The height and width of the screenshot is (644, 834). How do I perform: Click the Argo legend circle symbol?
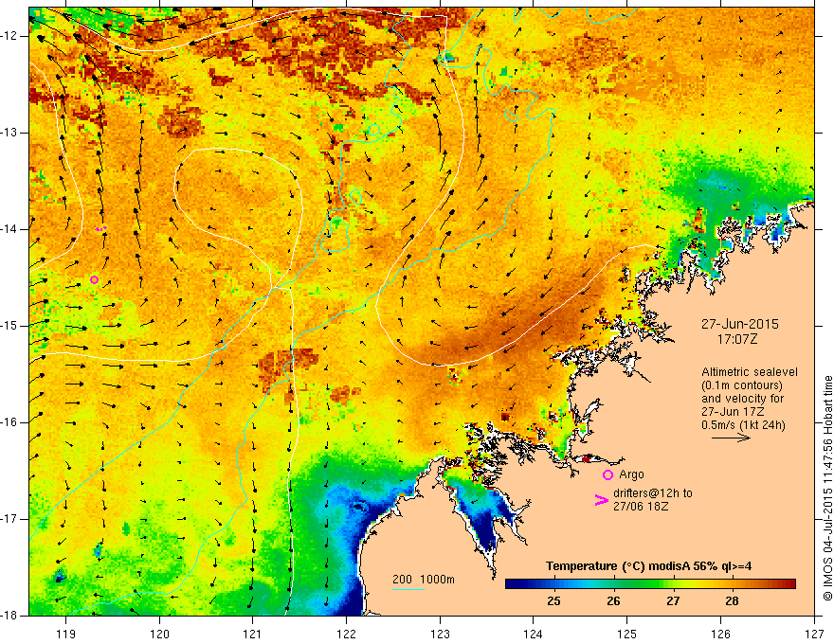(607, 474)
